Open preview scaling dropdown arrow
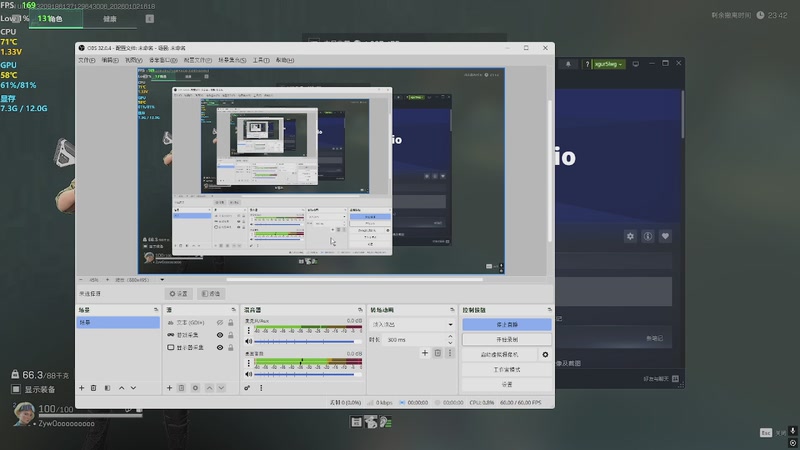This screenshot has height=450, width=800. pos(162,280)
